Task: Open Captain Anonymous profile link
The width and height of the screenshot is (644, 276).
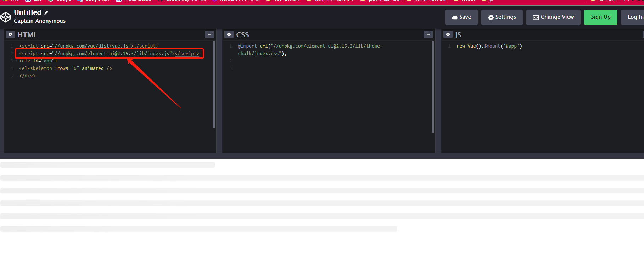Action: tap(40, 21)
